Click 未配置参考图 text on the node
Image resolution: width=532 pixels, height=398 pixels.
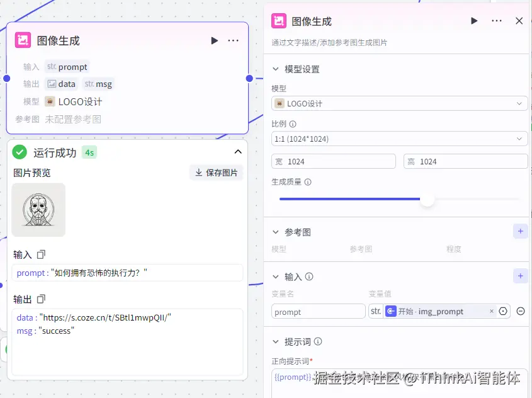[x=73, y=120]
